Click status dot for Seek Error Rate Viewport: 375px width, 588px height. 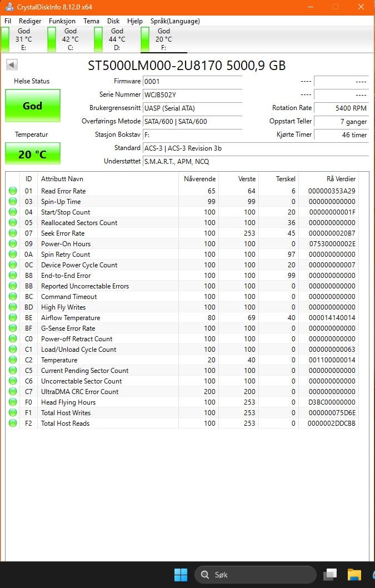tap(13, 233)
